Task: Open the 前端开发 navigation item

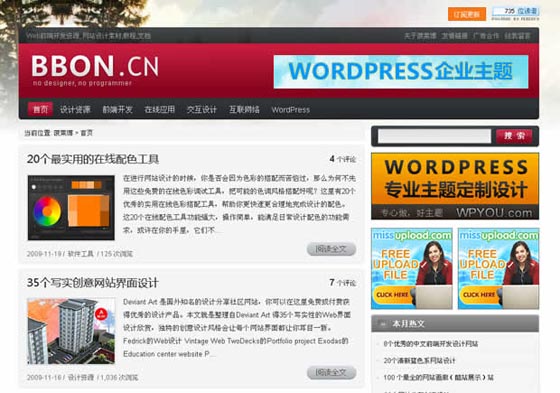Action: 117,110
